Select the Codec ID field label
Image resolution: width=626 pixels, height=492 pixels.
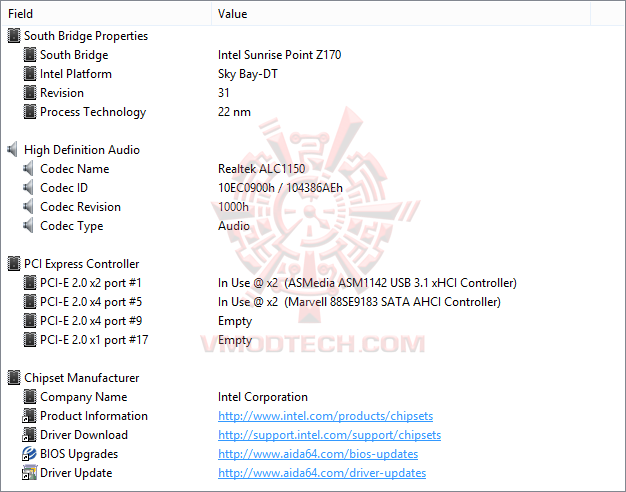click(64, 187)
